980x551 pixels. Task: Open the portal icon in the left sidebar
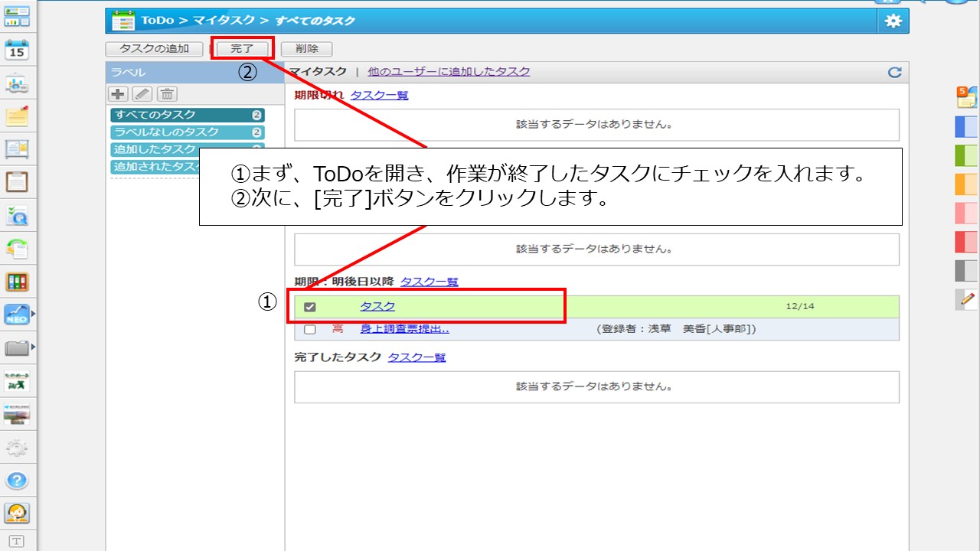[17, 15]
